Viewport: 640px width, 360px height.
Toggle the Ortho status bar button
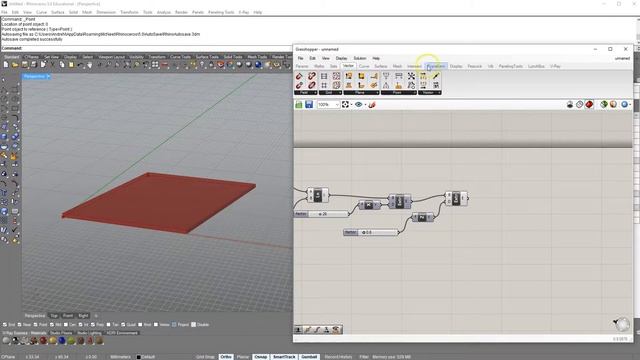coord(226,357)
